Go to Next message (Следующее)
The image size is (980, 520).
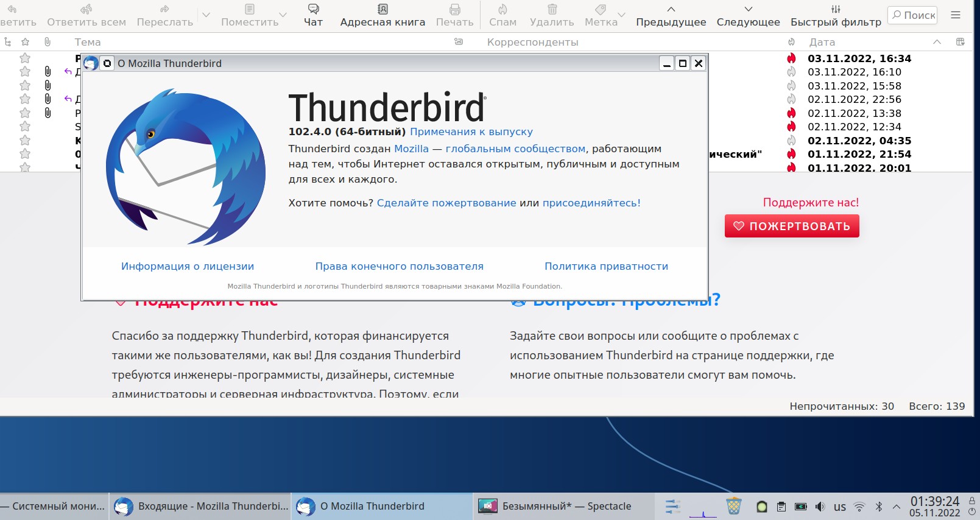pos(748,15)
